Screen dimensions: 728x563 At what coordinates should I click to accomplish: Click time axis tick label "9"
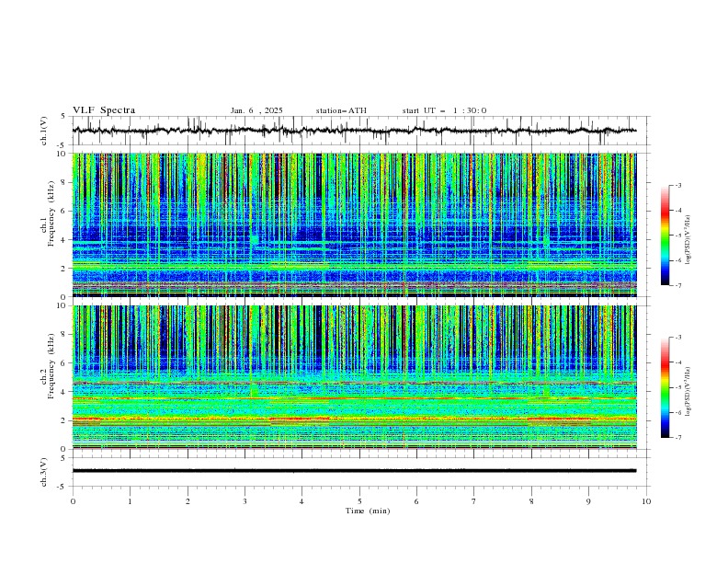click(588, 501)
